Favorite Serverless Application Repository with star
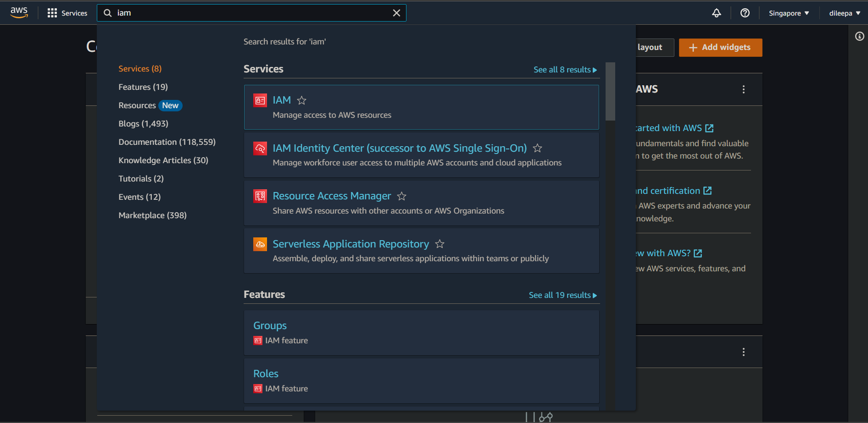 tap(440, 244)
